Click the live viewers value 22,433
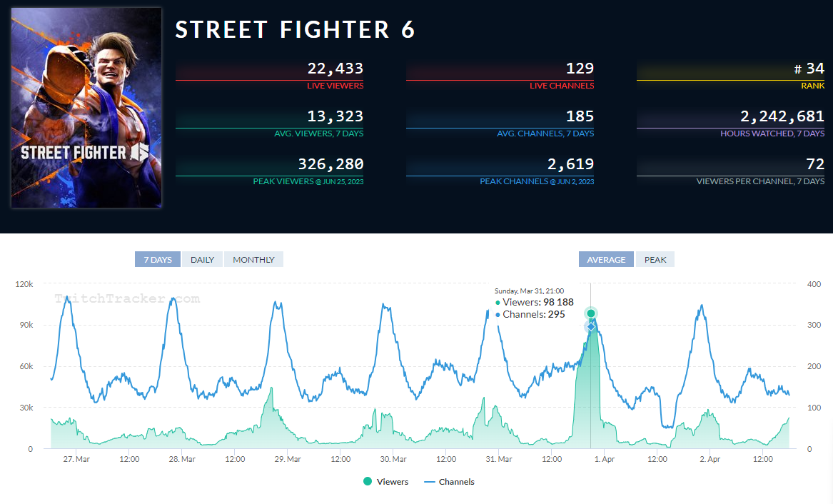This screenshot has width=833, height=504. pos(335,69)
